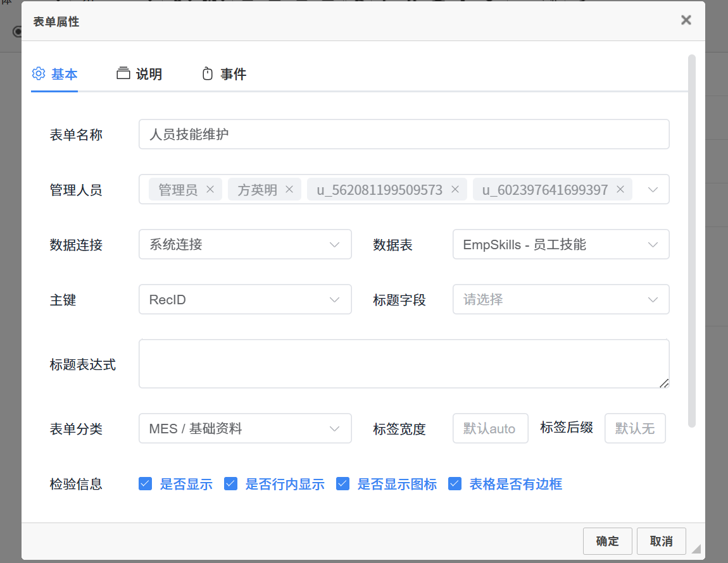The width and height of the screenshot is (728, 563).
Task: Click the 表单名称 input field
Action: (x=404, y=135)
